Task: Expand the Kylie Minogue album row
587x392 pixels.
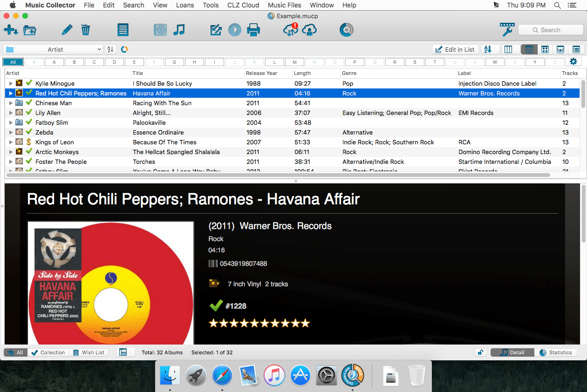Action: tap(11, 84)
